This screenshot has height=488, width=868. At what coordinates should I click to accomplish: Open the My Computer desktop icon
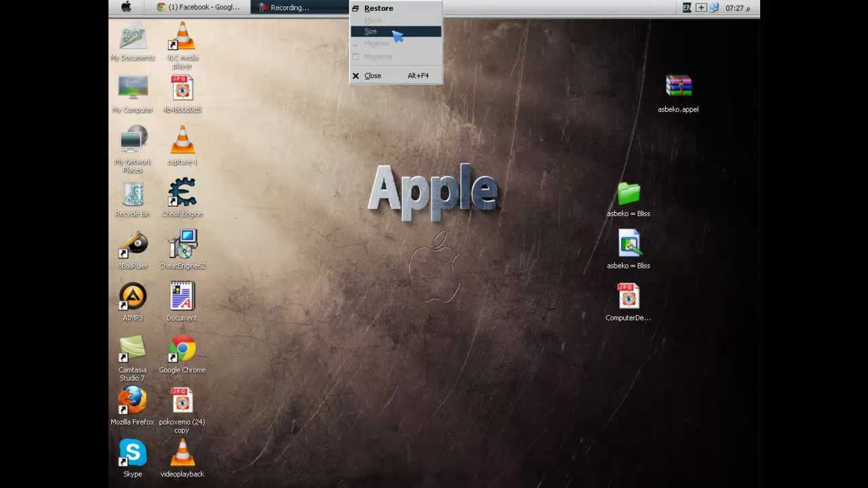(x=133, y=94)
